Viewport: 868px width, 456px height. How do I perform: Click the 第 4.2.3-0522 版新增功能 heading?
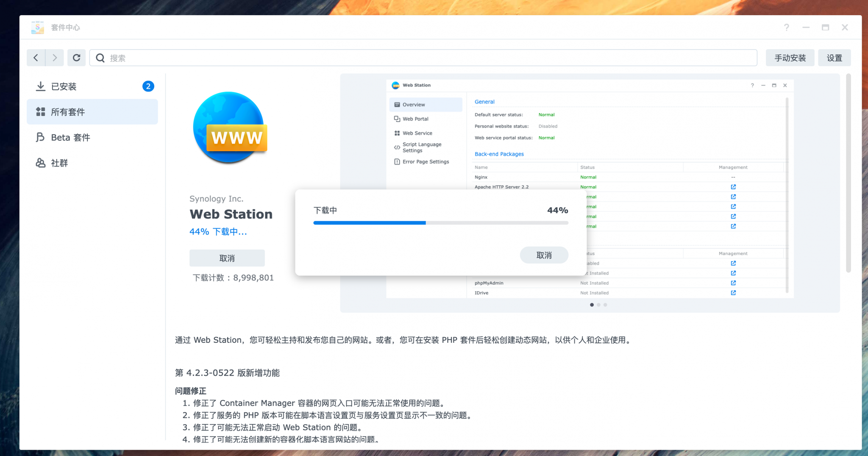[227, 373]
